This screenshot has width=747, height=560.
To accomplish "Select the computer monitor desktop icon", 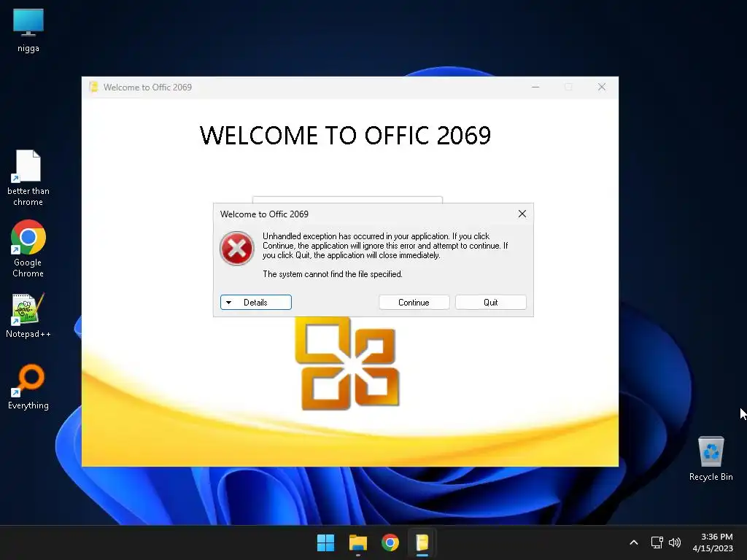I will pyautogui.click(x=28, y=31).
